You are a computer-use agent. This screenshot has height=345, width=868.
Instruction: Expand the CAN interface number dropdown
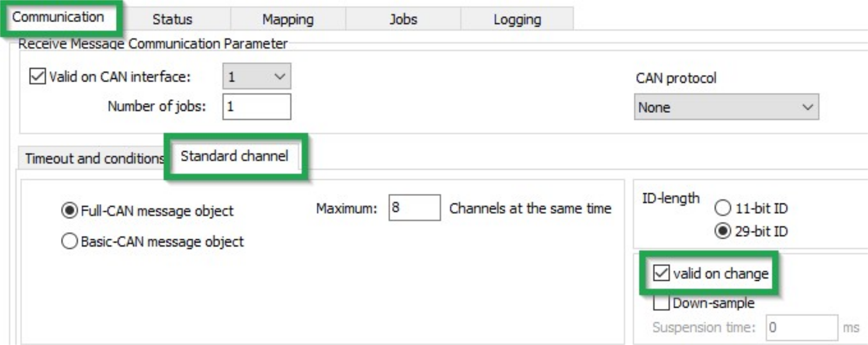pos(257,77)
